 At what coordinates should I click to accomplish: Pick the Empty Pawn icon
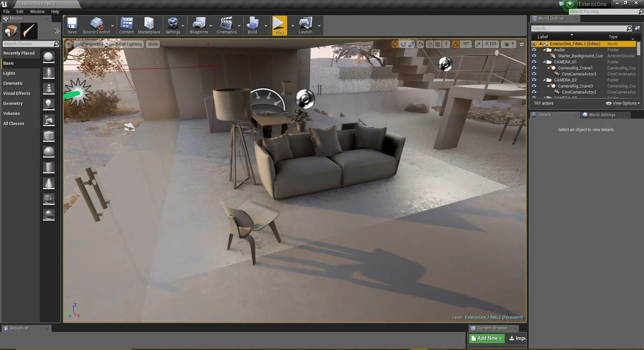[x=49, y=89]
